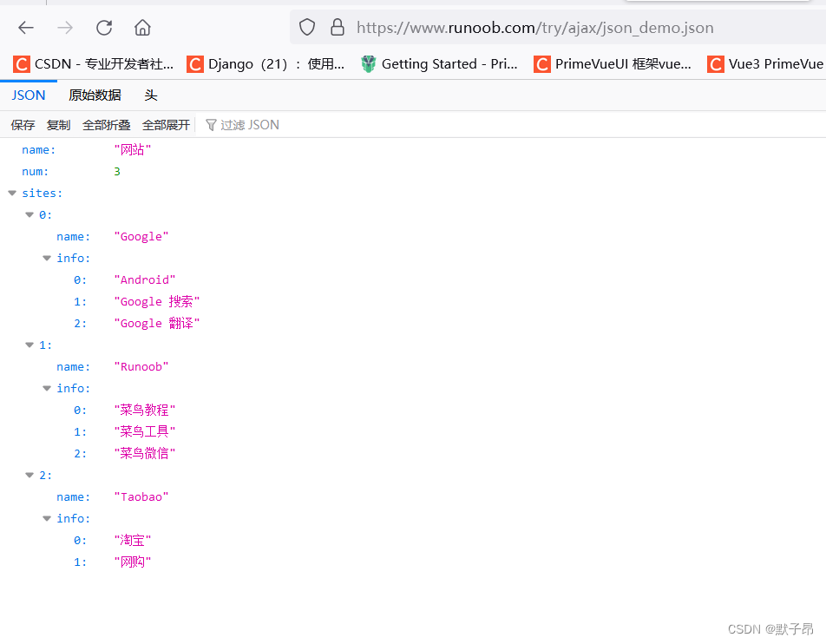826x644 pixels.
Task: Collapse sites item 1 node
Action: coord(29,345)
